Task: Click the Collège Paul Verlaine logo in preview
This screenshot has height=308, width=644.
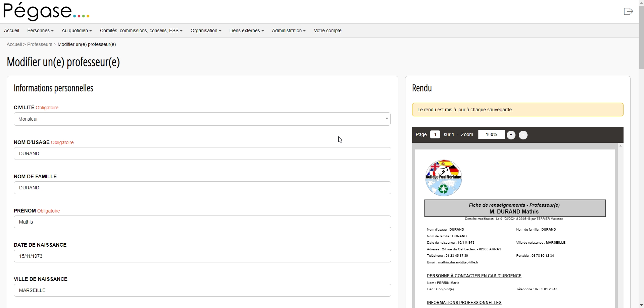Action: tap(443, 178)
